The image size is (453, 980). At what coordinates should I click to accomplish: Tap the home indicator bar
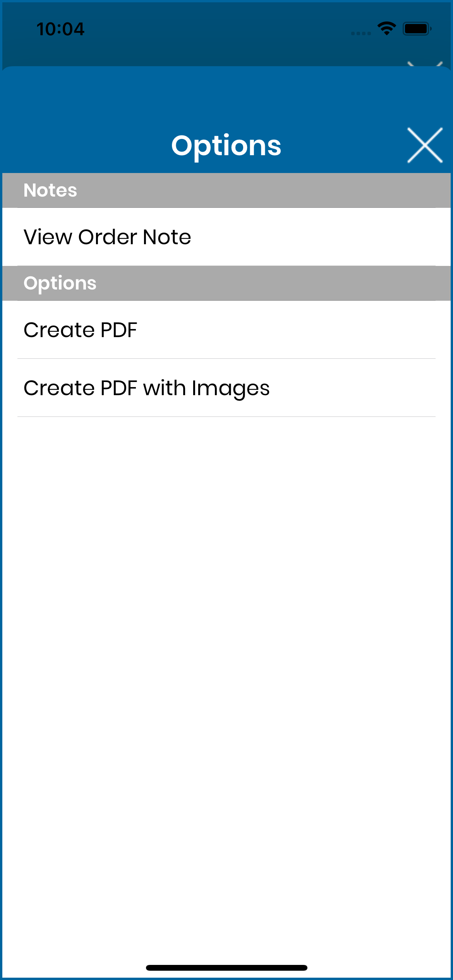(x=226, y=968)
